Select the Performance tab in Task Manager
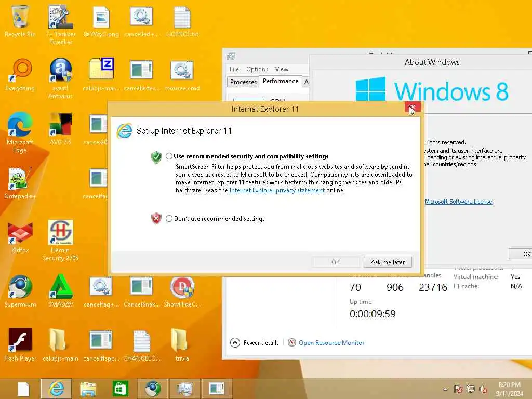The image size is (532, 399). pyautogui.click(x=281, y=81)
